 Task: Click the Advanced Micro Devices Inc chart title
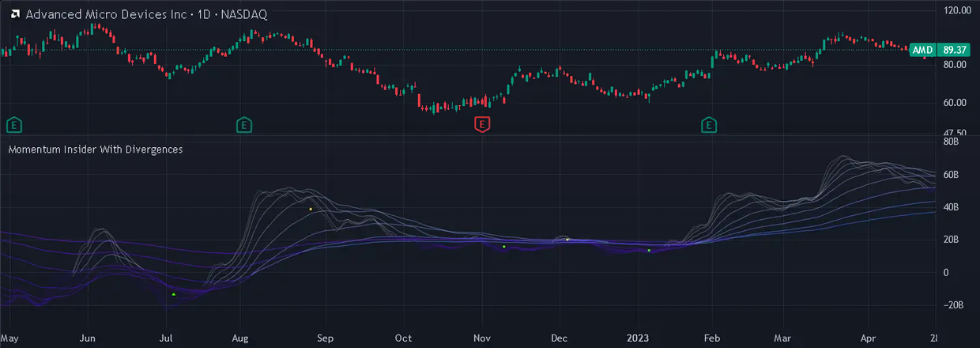146,14
